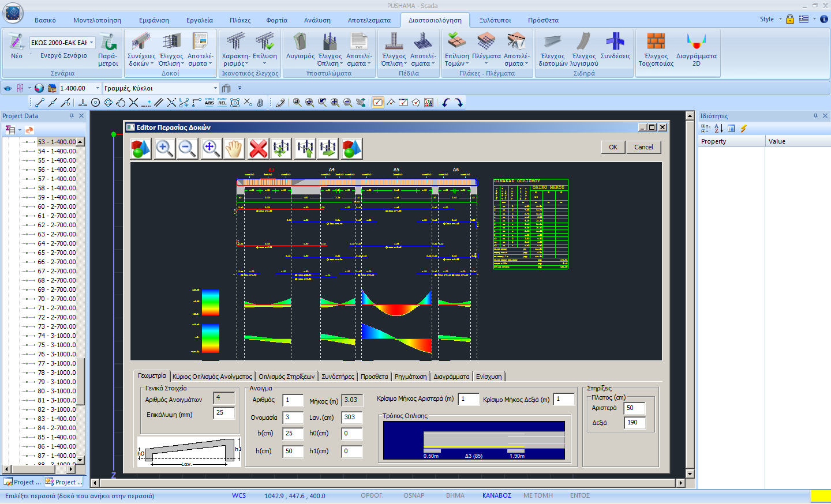Click the redo arrow in the toolbar
The image size is (831, 504).
click(x=459, y=103)
